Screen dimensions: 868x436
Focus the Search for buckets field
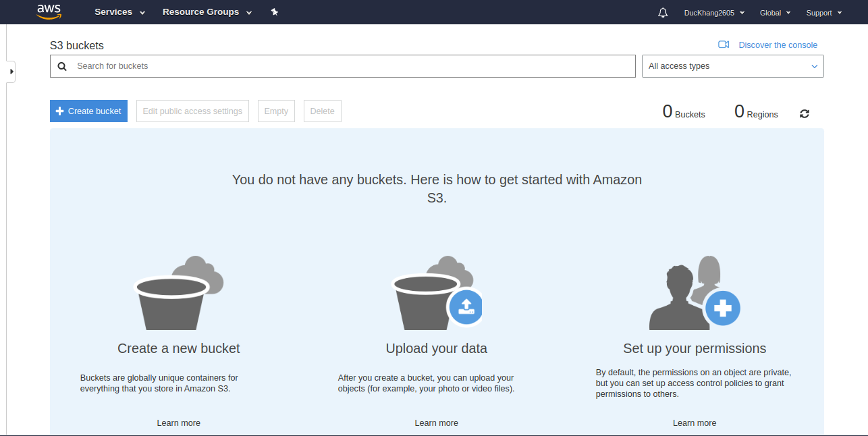[351, 66]
